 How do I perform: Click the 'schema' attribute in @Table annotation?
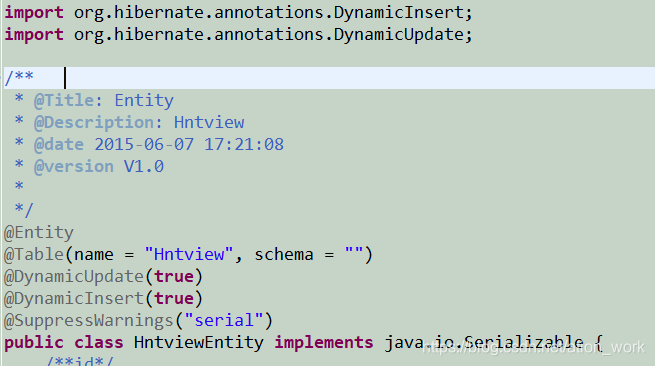click(284, 254)
